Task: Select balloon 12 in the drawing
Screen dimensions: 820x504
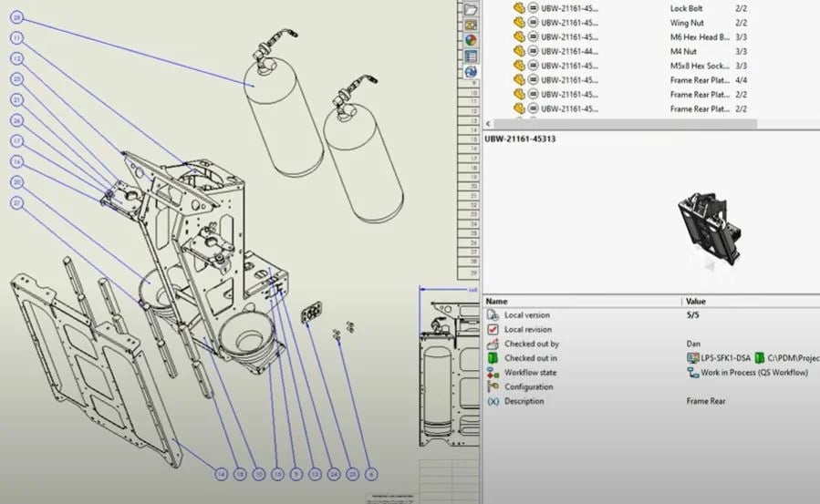Action: click(x=16, y=58)
